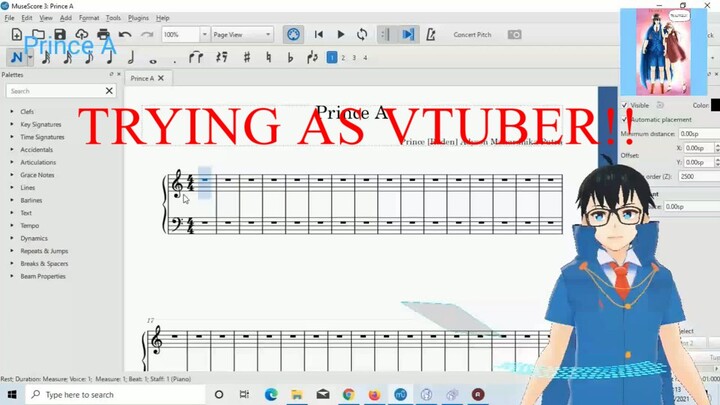Apply sharp accidental

tap(247, 57)
